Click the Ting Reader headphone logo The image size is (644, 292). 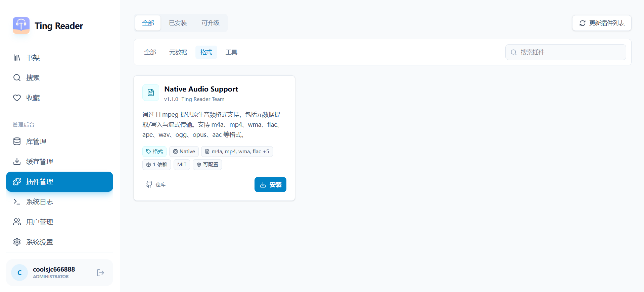click(21, 25)
